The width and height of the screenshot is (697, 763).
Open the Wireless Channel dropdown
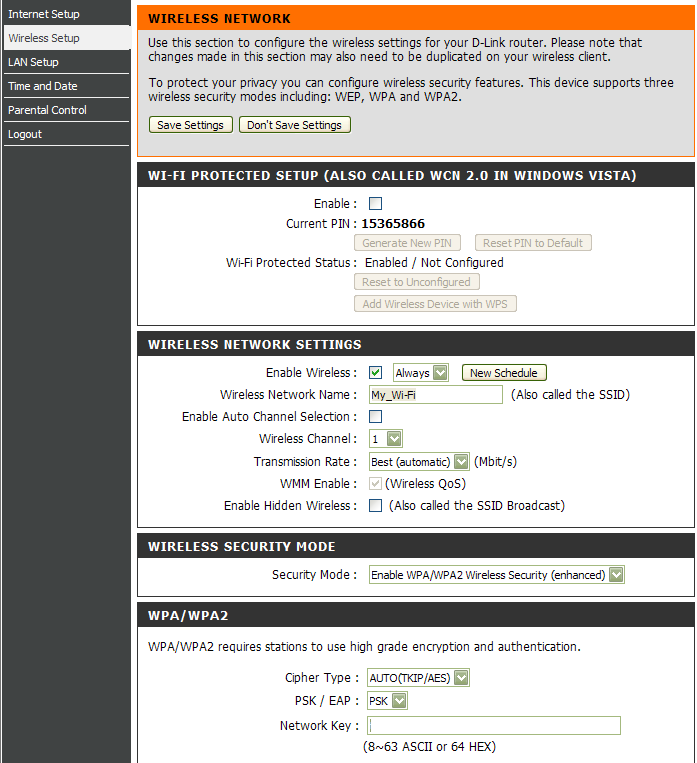pyautogui.click(x=385, y=439)
